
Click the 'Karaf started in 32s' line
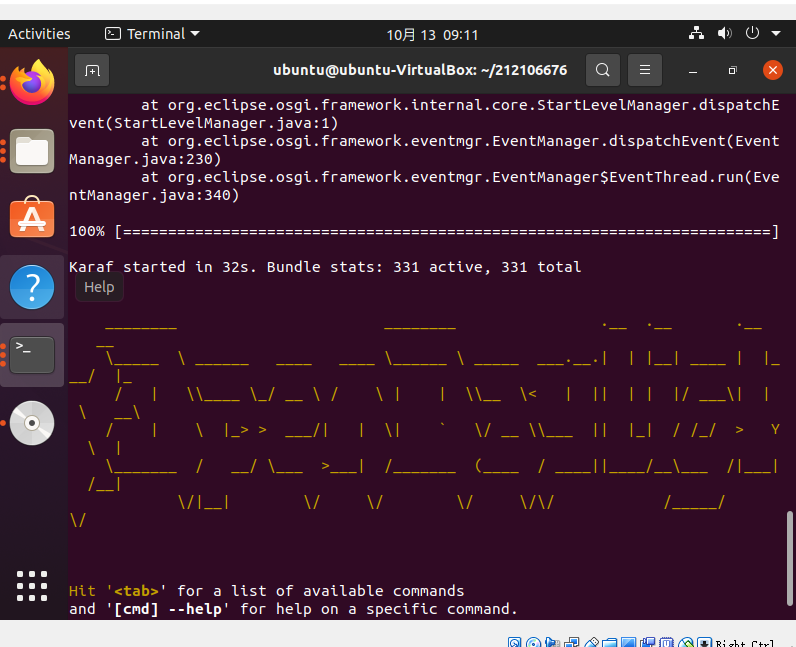tap(325, 267)
